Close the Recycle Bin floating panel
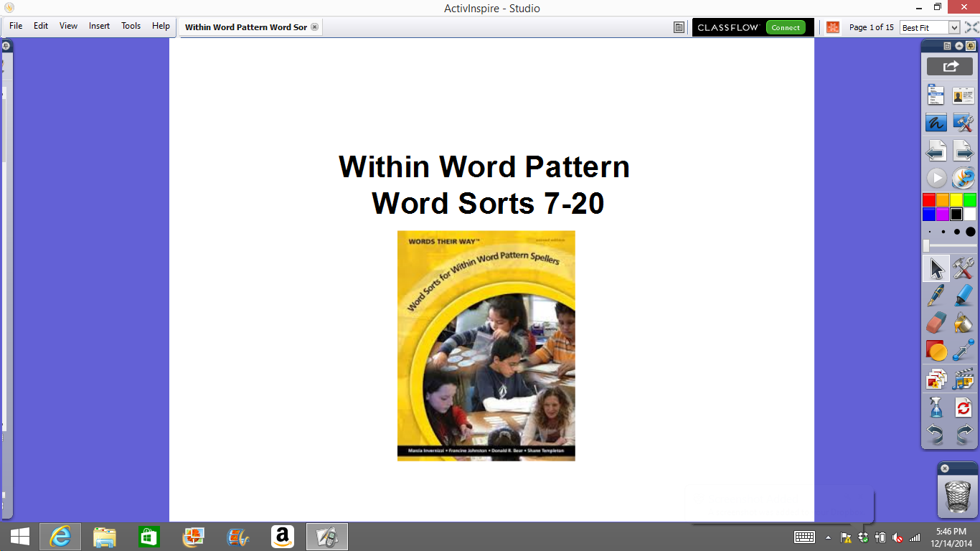 click(945, 468)
